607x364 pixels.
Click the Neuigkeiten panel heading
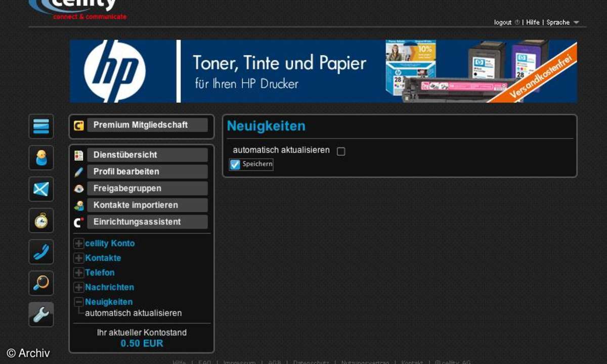266,126
